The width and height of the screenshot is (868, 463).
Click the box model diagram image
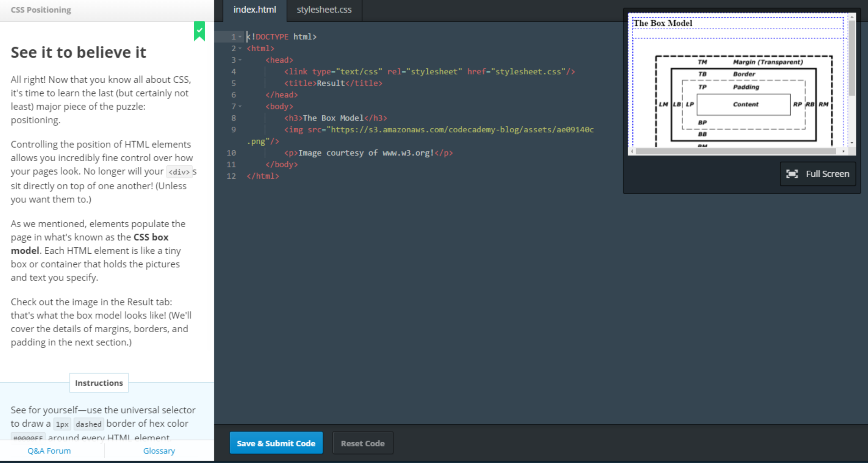[743, 102]
